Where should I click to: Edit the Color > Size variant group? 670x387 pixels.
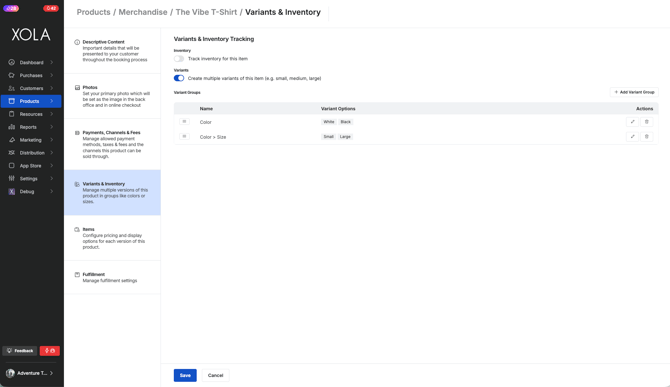pyautogui.click(x=632, y=137)
